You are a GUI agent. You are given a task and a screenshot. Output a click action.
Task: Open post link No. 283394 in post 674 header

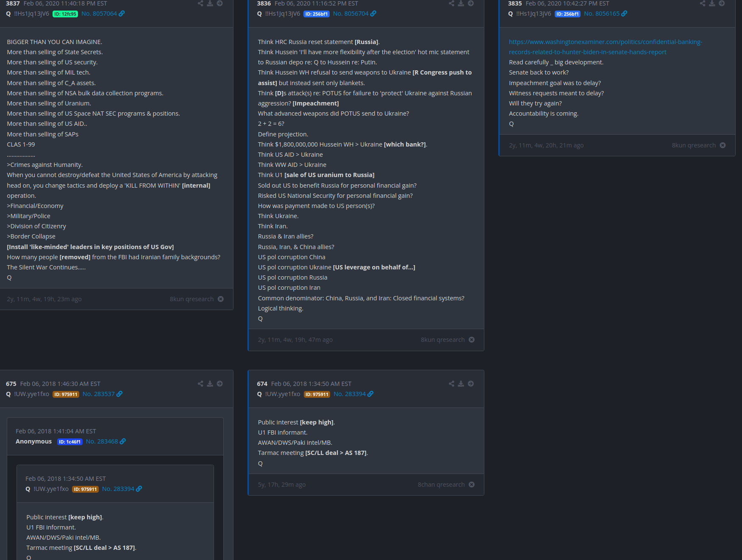(350, 394)
